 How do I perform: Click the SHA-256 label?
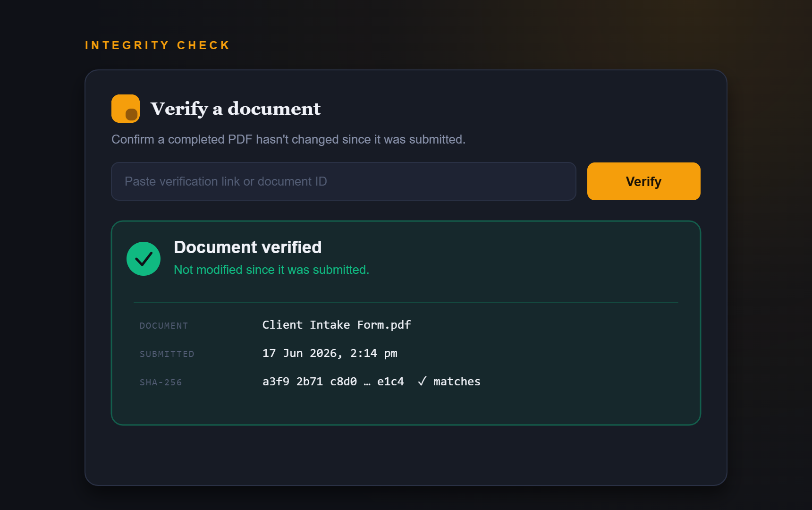point(161,382)
